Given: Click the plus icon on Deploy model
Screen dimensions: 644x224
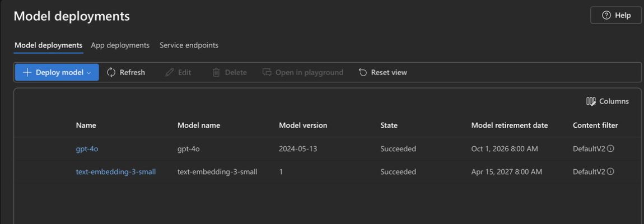Looking at the screenshot, I should click(x=27, y=72).
